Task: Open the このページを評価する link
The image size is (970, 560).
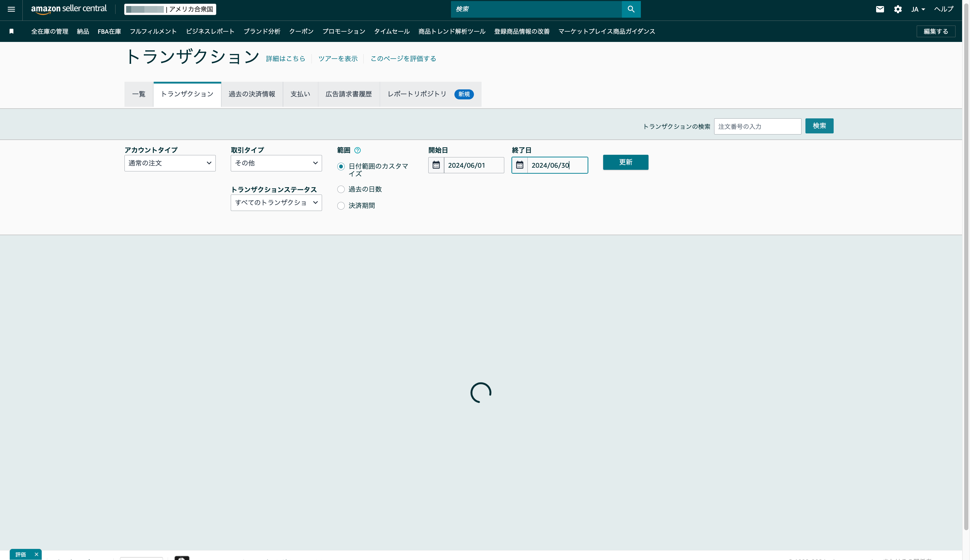Action: pyautogui.click(x=403, y=59)
